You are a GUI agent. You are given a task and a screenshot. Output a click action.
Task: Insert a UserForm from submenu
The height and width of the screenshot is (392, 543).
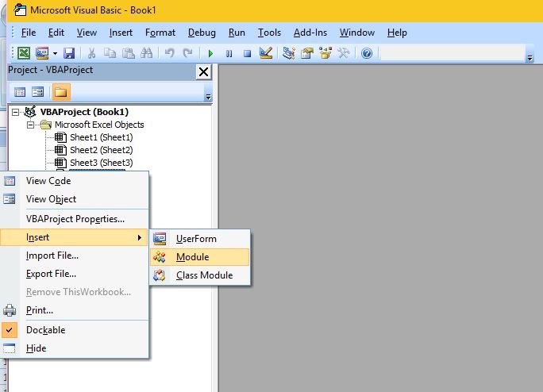(200, 239)
